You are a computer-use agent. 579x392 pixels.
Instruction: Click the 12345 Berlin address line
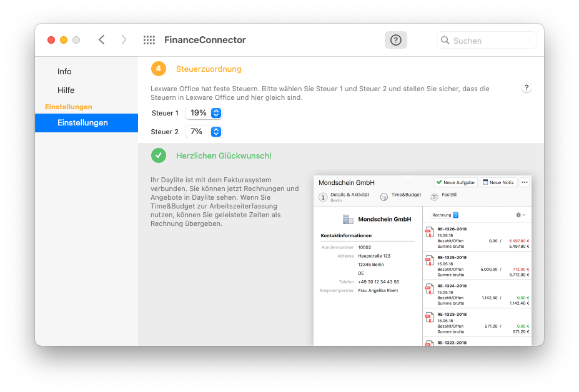371,265
